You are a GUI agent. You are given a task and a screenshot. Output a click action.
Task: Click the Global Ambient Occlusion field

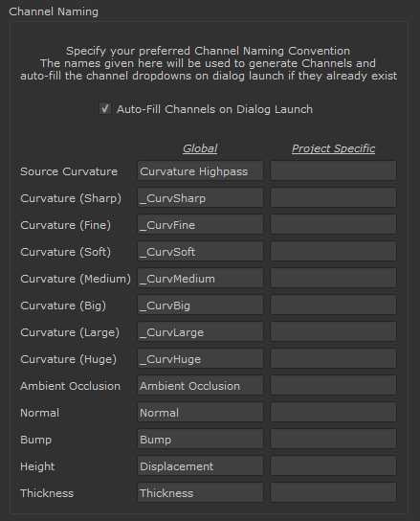pyautogui.click(x=200, y=385)
